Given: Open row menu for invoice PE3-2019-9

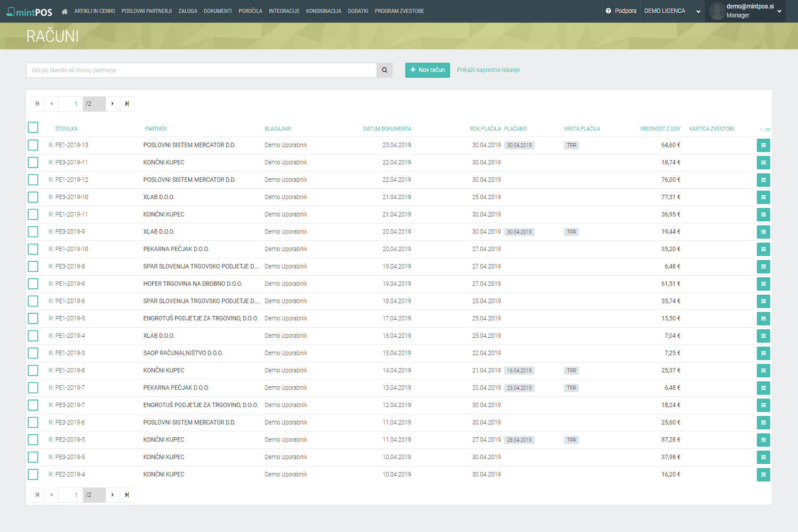Looking at the screenshot, I should point(763,232).
